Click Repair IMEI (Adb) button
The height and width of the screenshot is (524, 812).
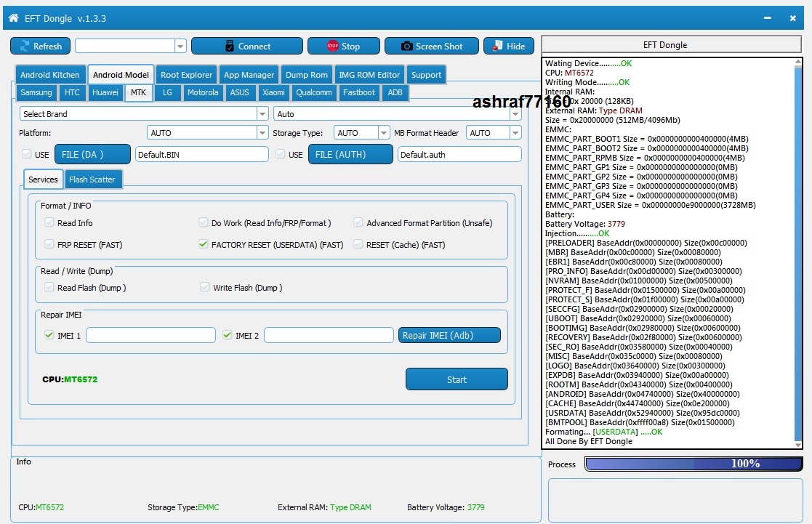coord(449,335)
